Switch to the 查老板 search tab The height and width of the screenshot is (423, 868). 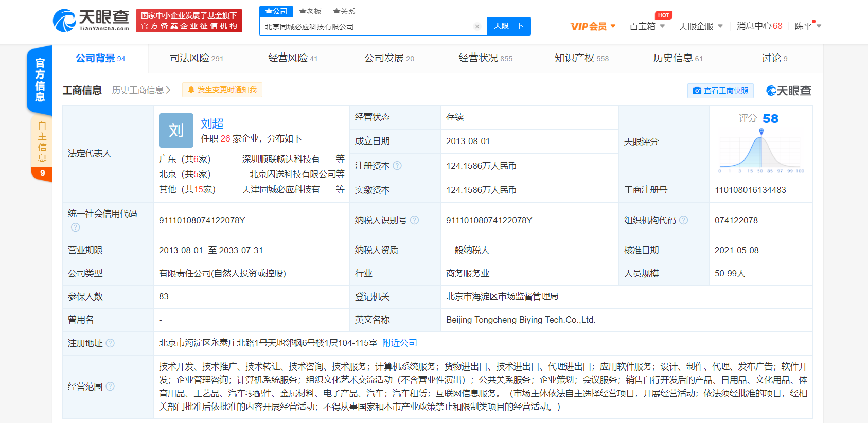(x=310, y=11)
